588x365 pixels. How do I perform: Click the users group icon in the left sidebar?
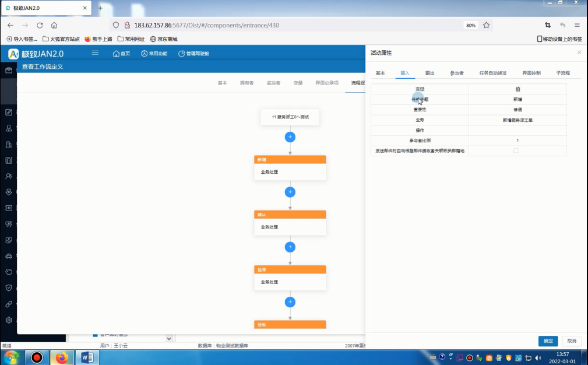(x=9, y=176)
